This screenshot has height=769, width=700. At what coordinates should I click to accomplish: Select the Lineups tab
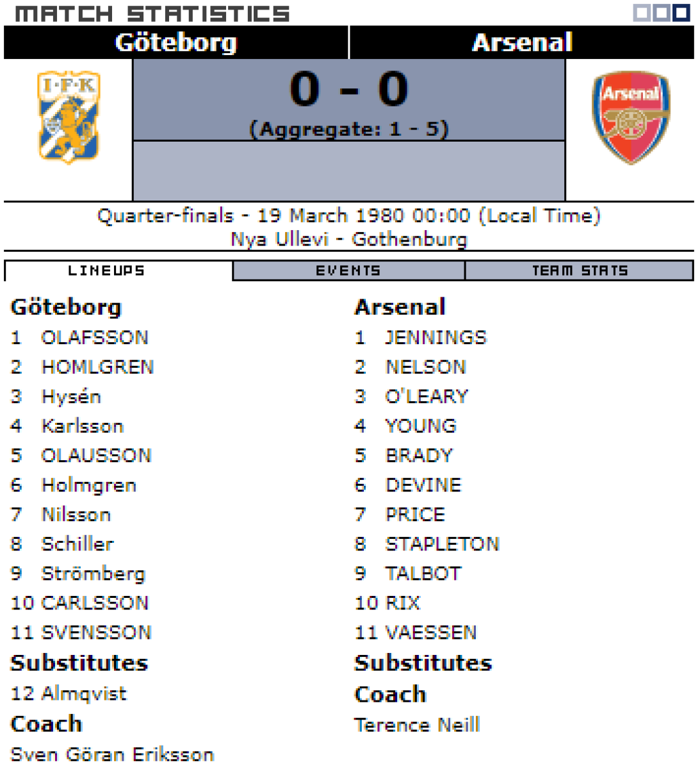coord(106,271)
